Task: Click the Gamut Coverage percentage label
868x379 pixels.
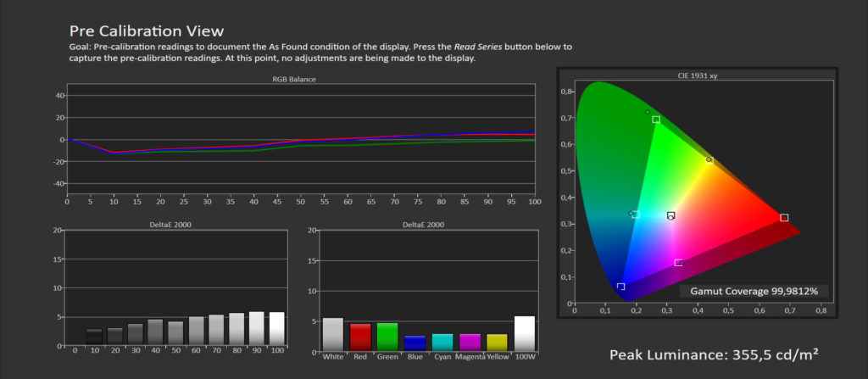Action: 754,290
